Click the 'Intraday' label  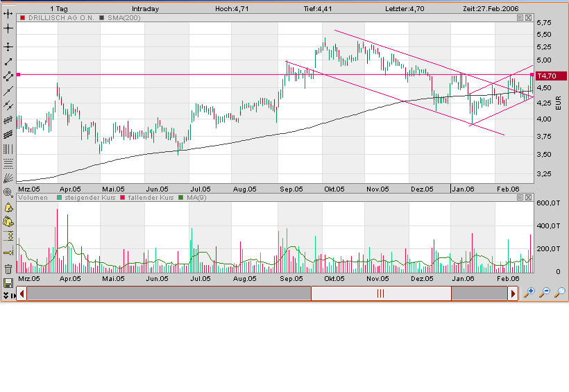click(146, 9)
